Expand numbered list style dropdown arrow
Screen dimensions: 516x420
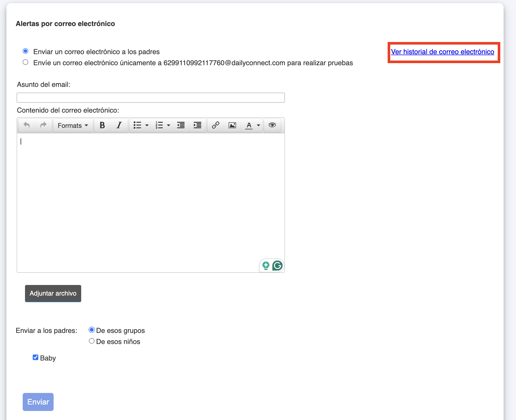pos(169,125)
